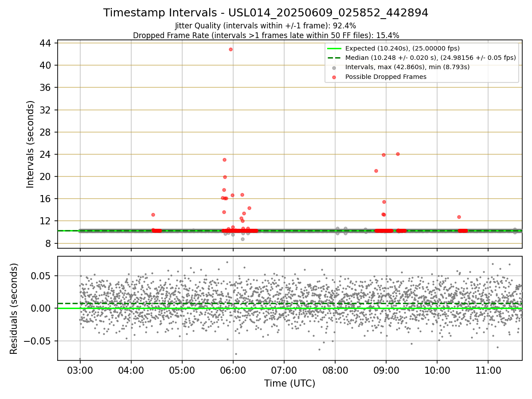Click the '09:00' x-axis tick label
This screenshot has width=532, height=399.
386,370
